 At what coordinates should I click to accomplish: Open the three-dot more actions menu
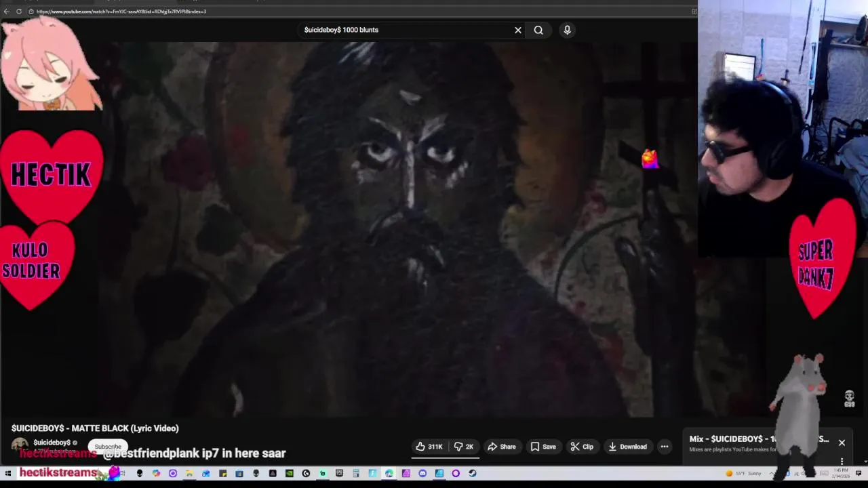click(x=665, y=447)
